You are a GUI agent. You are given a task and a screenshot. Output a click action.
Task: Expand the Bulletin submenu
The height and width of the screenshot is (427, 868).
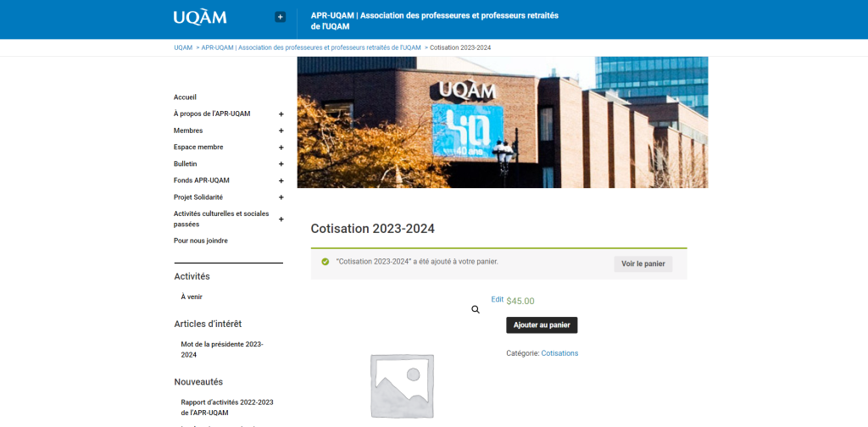pyautogui.click(x=281, y=164)
